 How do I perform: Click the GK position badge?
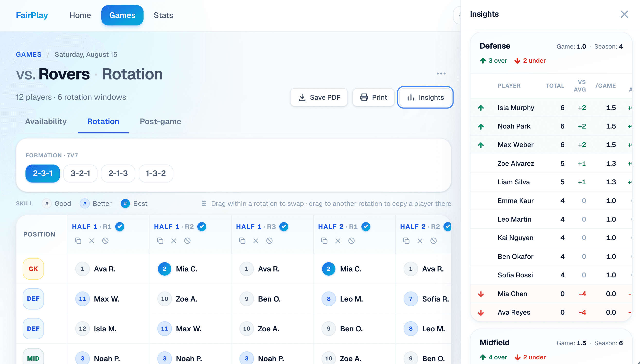coord(33,269)
